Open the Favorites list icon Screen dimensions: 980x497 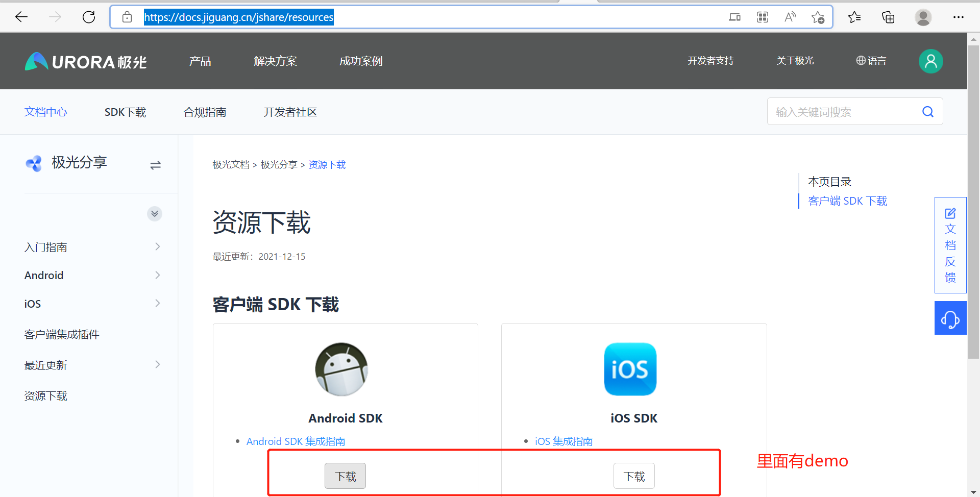(x=854, y=17)
